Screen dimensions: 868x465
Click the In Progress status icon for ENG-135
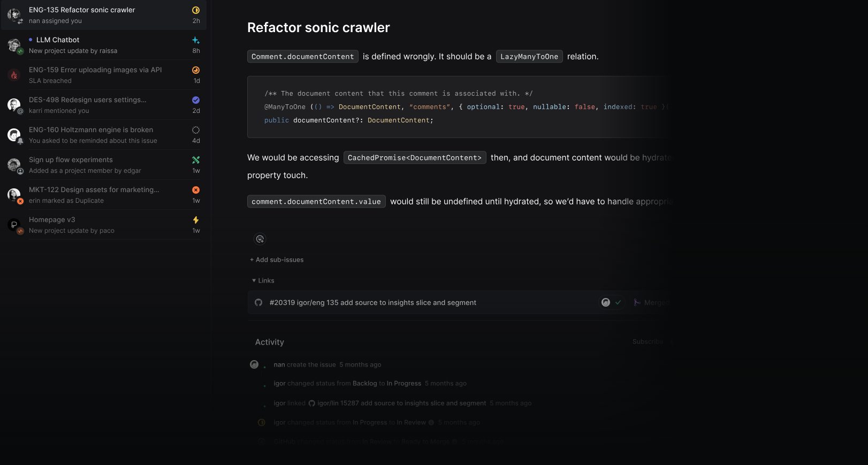point(196,10)
